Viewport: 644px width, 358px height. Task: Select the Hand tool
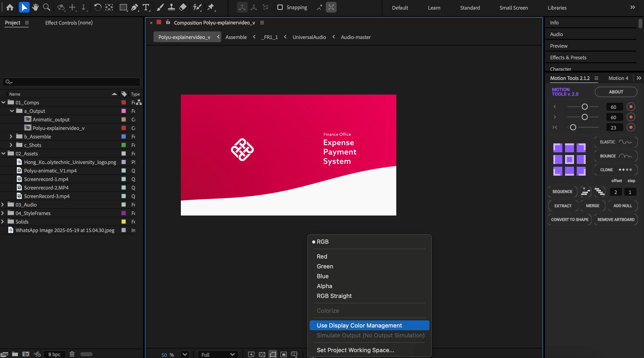pos(35,7)
